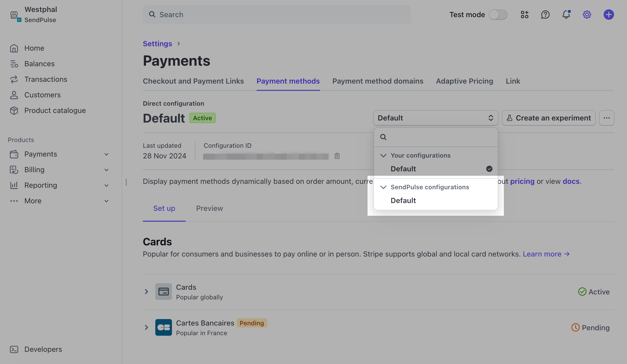
Task: Click the purple plus create button
Action: pyautogui.click(x=609, y=15)
